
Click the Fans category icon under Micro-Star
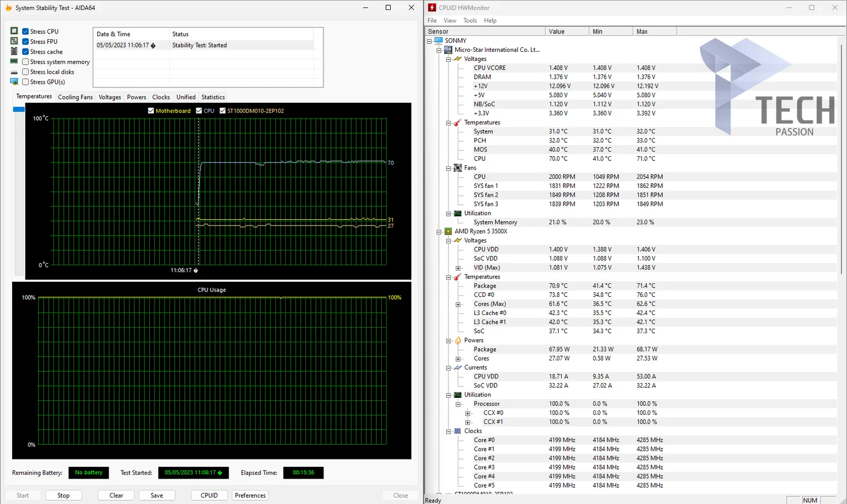(x=458, y=168)
